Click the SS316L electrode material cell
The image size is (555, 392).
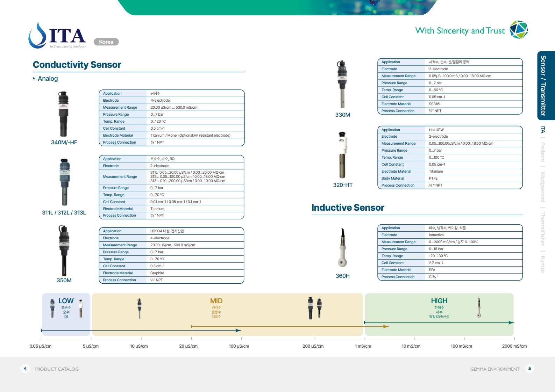coord(474,104)
